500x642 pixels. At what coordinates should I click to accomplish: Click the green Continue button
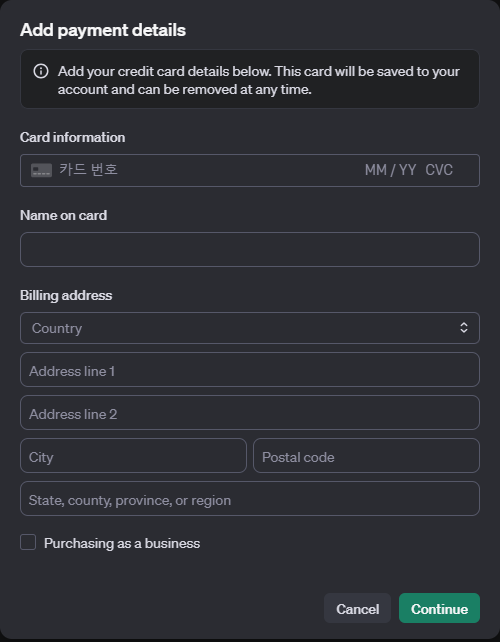439,608
